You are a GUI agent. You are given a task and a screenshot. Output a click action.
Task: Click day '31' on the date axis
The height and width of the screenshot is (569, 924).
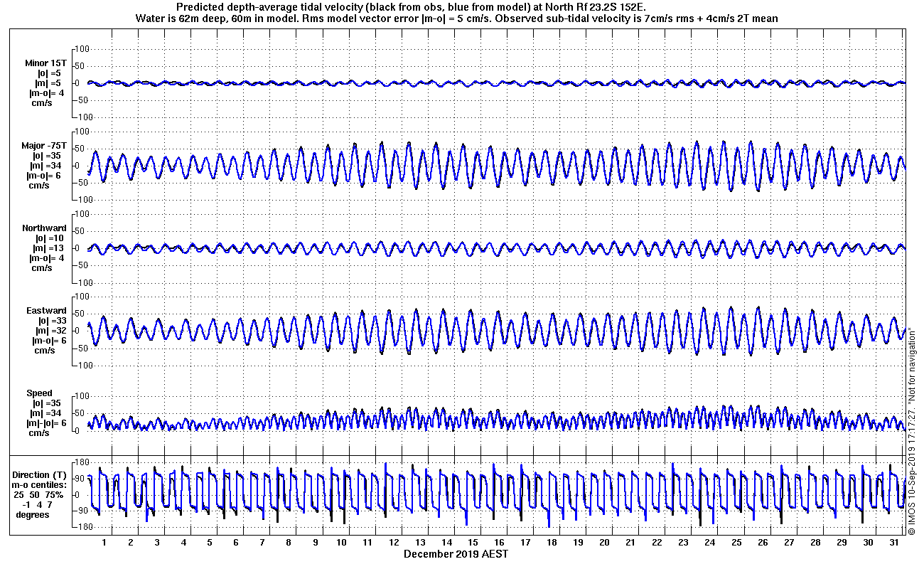(x=893, y=543)
